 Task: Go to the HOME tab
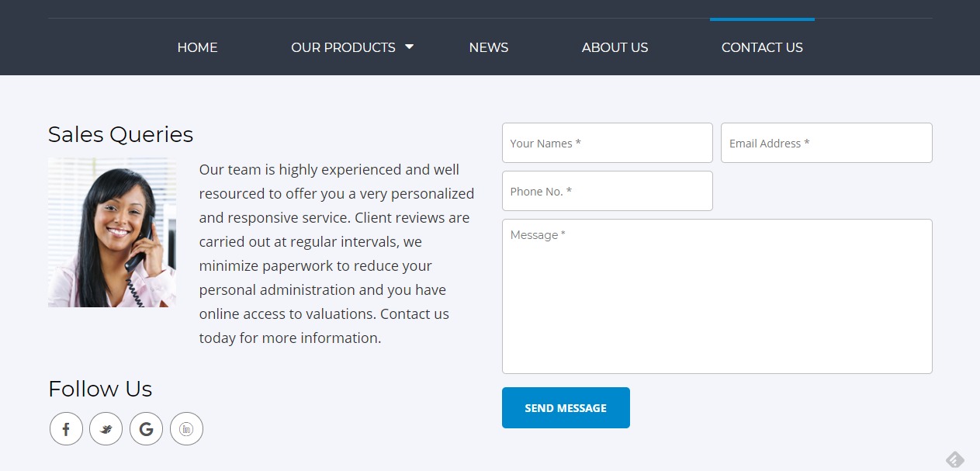(197, 47)
